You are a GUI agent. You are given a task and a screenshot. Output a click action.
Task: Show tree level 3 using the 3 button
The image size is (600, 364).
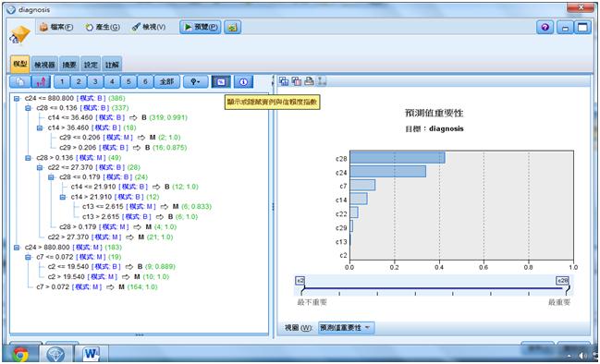point(95,82)
